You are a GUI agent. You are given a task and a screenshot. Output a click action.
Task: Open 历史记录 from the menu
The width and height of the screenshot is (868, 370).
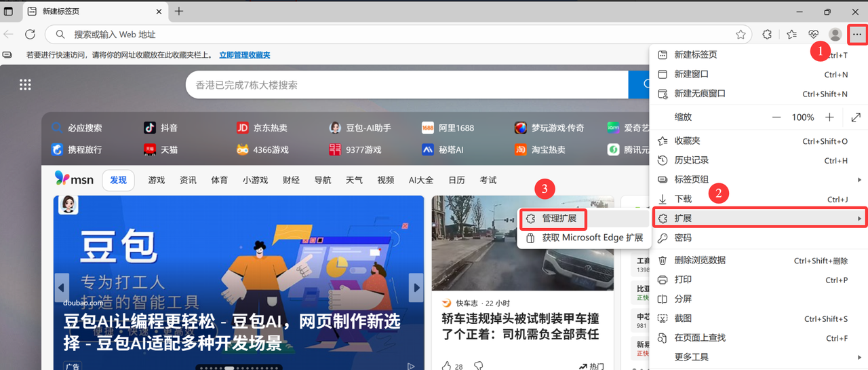759,160
